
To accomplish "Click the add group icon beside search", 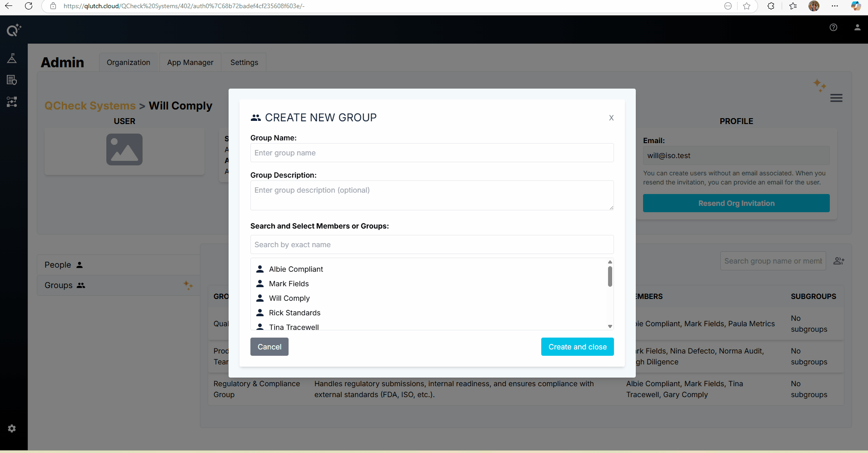I will (839, 261).
